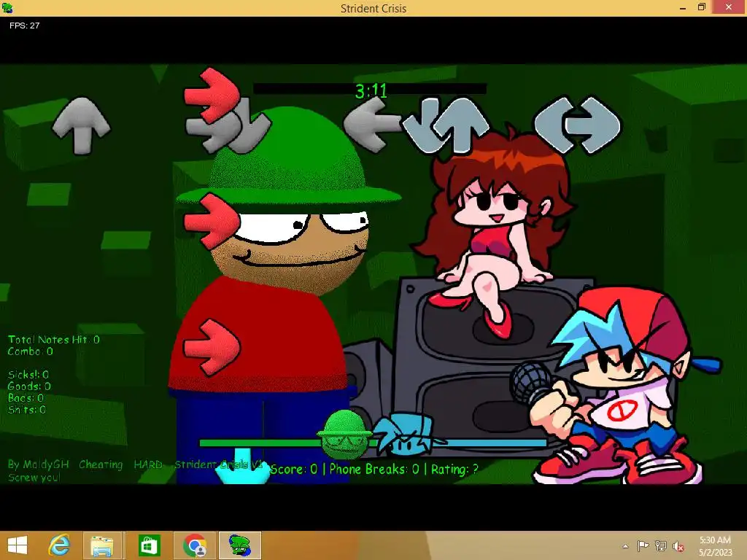The height and width of the screenshot is (560, 747).
Task: Open the Windows Start menu
Action: point(18,545)
